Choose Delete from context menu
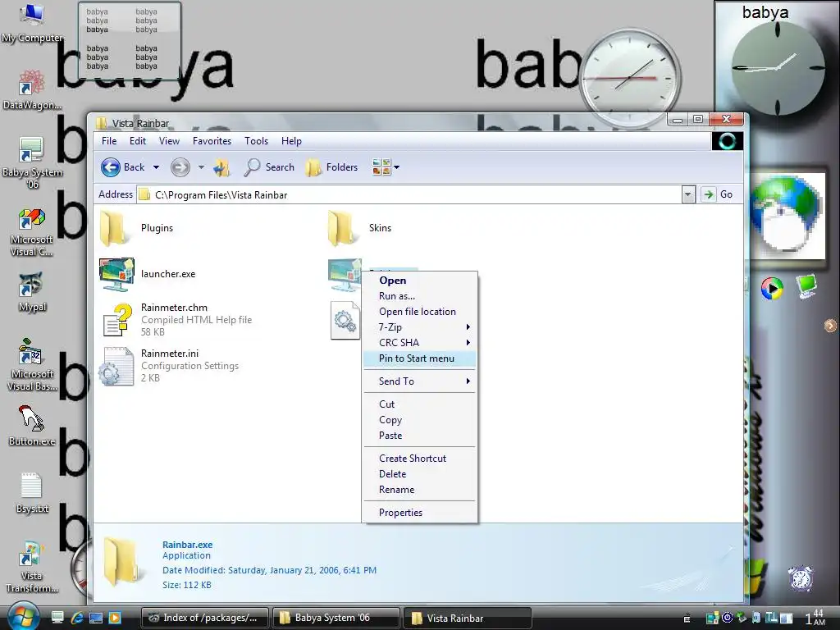Screen dimensions: 840x630 pos(419,473)
